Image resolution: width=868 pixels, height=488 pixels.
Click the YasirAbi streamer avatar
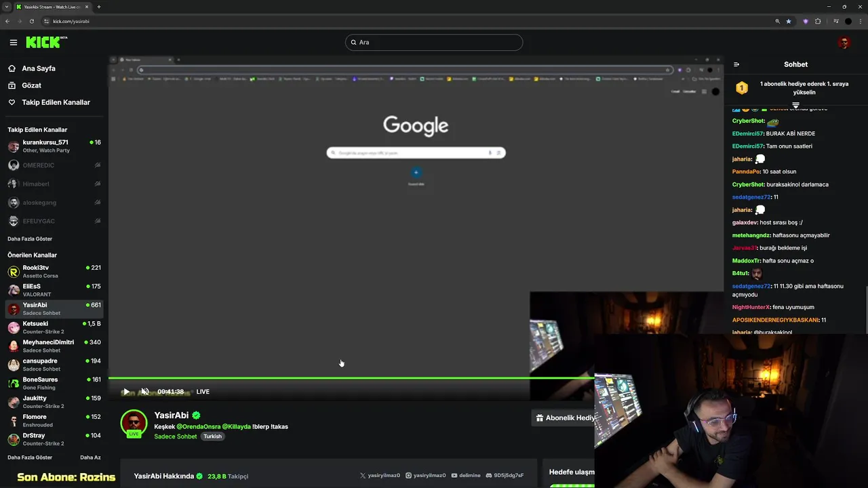point(134,423)
